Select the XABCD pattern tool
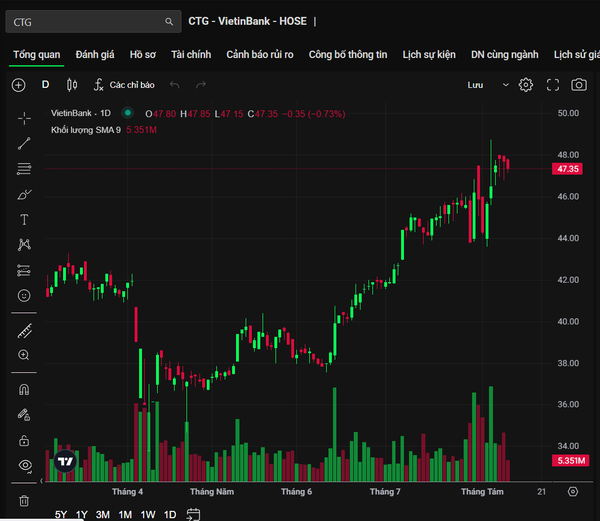The width and height of the screenshot is (600, 521). [x=24, y=244]
